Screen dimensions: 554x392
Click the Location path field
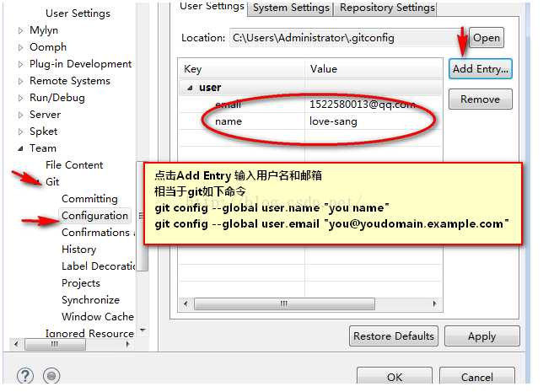pyautogui.click(x=347, y=38)
